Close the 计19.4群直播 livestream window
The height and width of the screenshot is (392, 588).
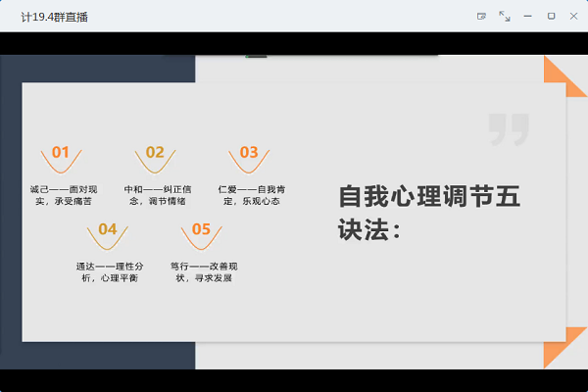point(573,16)
